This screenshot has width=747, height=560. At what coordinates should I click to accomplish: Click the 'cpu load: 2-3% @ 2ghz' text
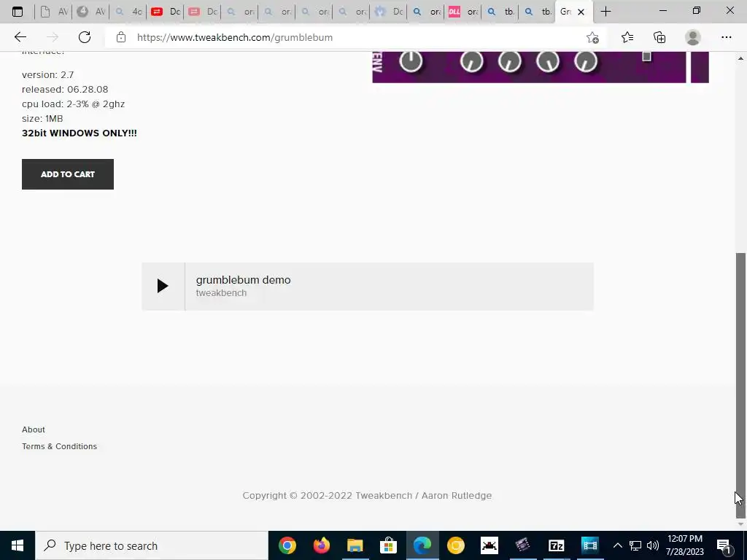(74, 104)
